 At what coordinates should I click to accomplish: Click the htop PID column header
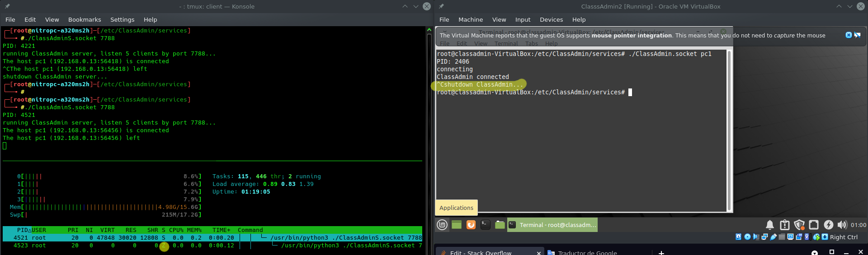click(23, 230)
